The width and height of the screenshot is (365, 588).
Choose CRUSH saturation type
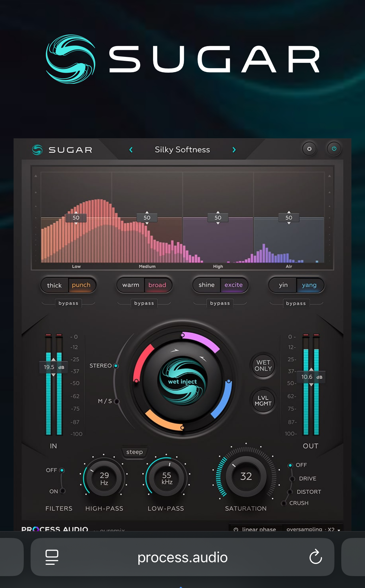point(295,503)
